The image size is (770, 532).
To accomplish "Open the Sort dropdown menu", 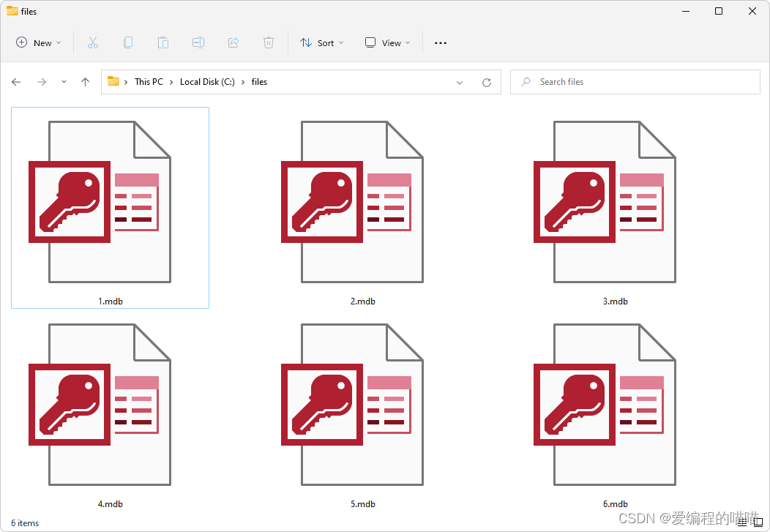I will [322, 42].
